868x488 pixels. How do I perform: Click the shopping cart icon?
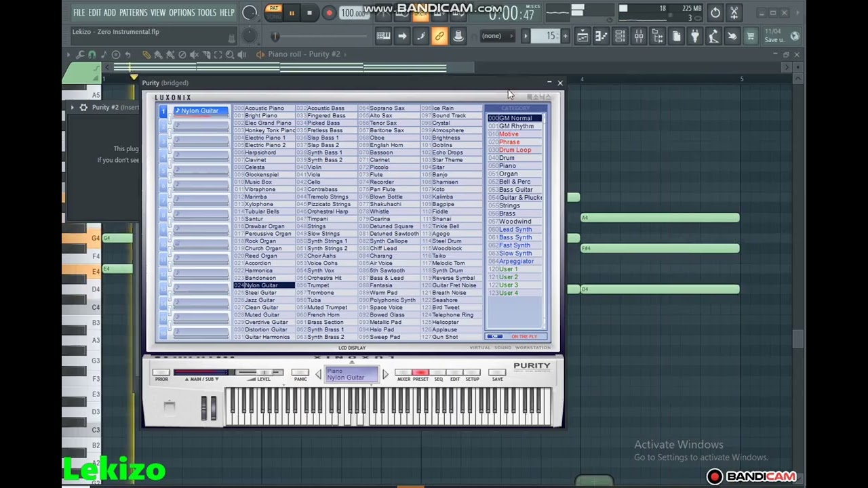pos(751,37)
